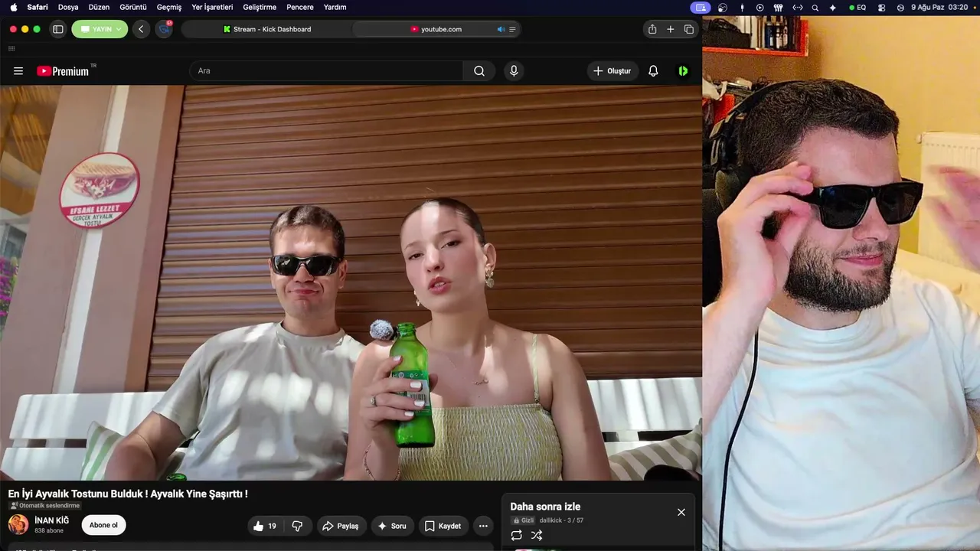
Task: Go back in Safari
Action: click(x=141, y=29)
